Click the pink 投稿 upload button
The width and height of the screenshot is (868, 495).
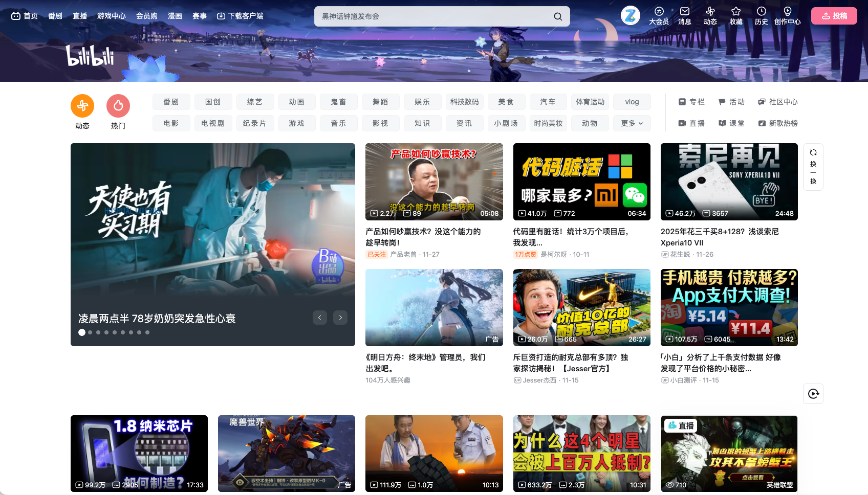834,16
